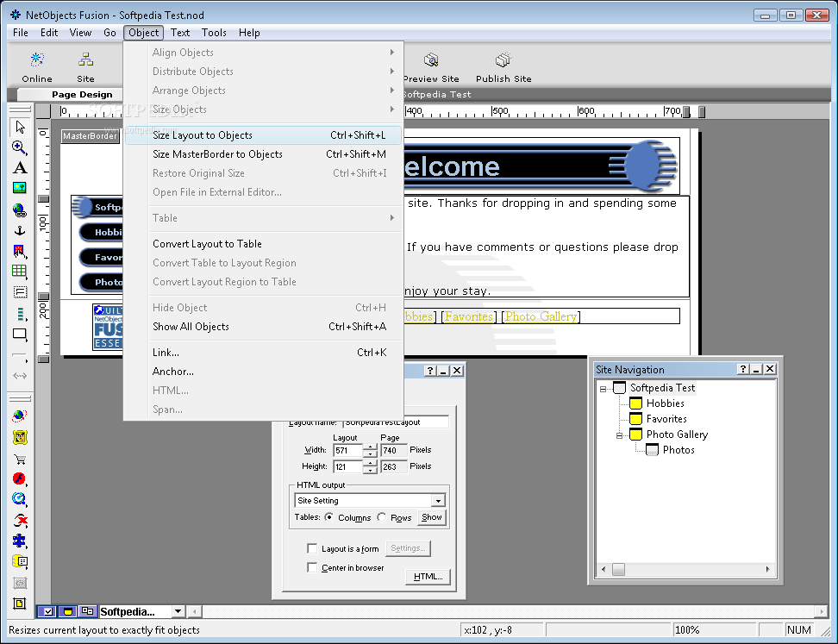Select the Picture tool
838x644 pixels.
click(x=20, y=188)
